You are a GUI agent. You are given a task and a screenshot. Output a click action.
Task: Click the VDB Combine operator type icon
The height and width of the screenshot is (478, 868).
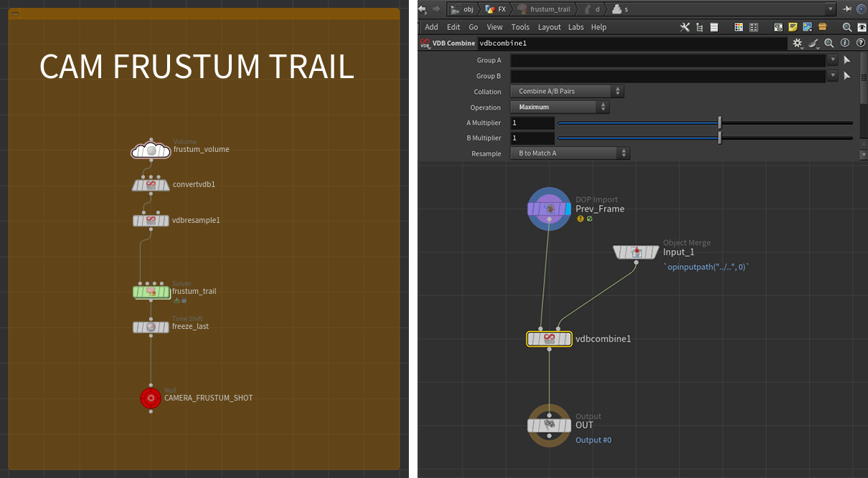pos(425,43)
